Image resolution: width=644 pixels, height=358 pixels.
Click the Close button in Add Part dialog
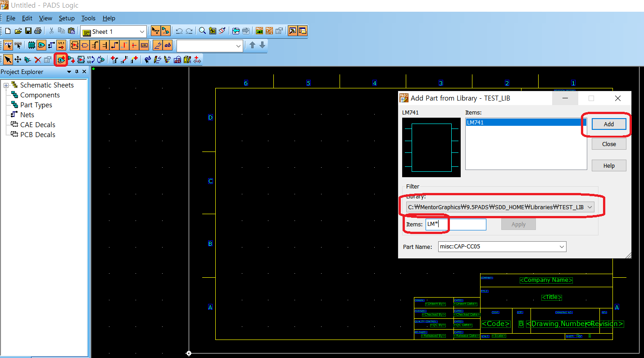(x=608, y=144)
